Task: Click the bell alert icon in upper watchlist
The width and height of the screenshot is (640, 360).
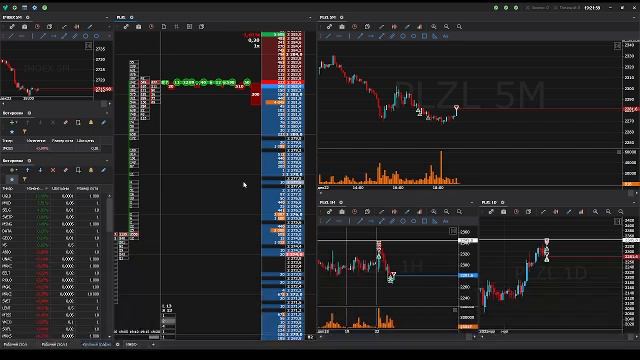Action: [x=91, y=122]
